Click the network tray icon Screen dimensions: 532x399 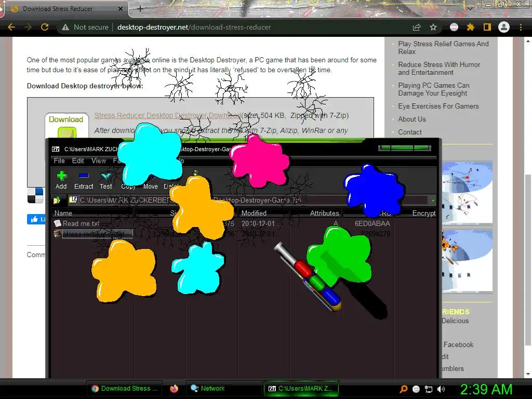429,389
